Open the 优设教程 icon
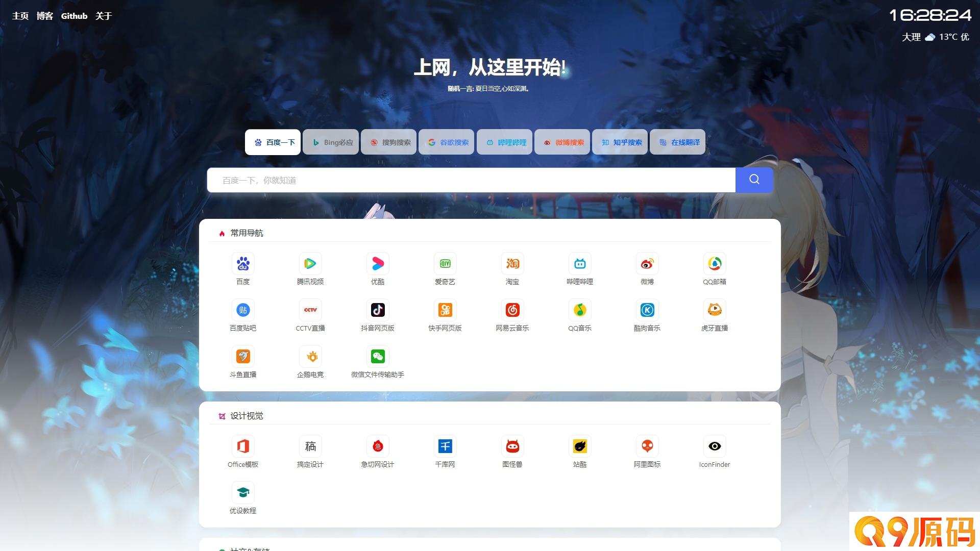 243,493
